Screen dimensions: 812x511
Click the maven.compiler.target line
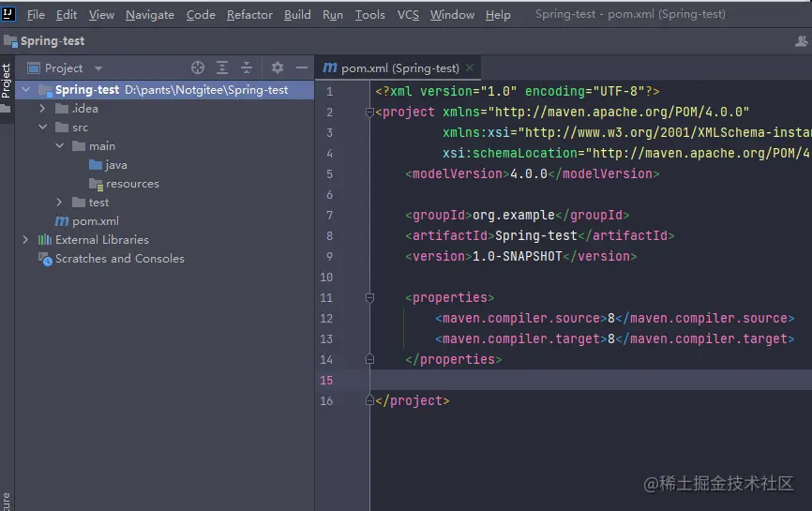click(x=615, y=339)
